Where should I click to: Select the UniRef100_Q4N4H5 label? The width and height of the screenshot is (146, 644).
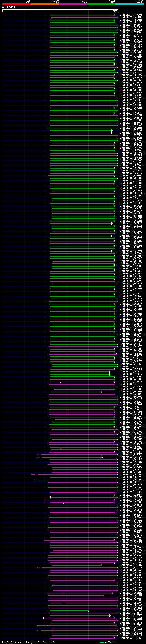point(131,439)
